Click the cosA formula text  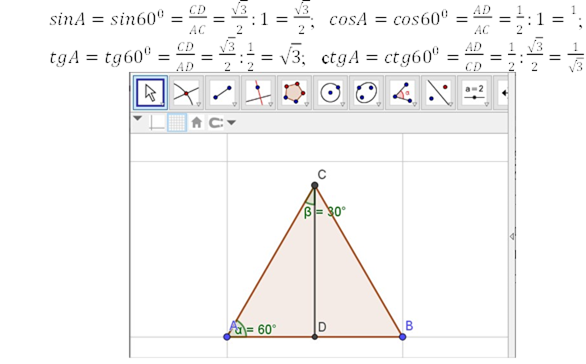click(456, 19)
